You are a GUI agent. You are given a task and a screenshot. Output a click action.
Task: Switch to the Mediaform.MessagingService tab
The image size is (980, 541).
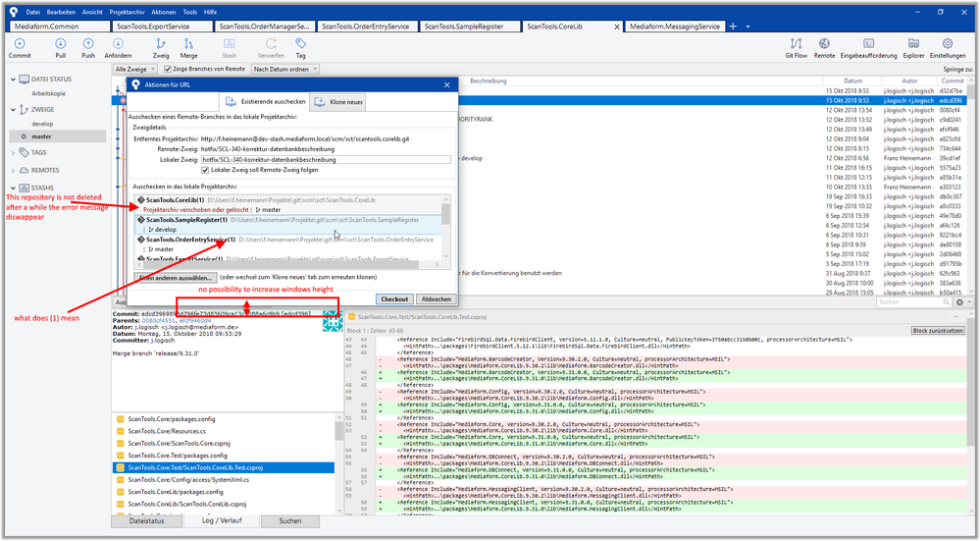click(x=675, y=27)
